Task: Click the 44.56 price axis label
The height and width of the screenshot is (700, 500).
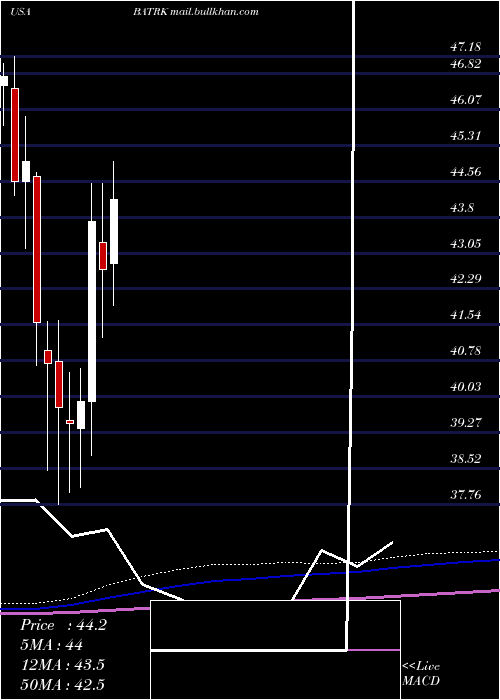Action: pyautogui.click(x=466, y=172)
